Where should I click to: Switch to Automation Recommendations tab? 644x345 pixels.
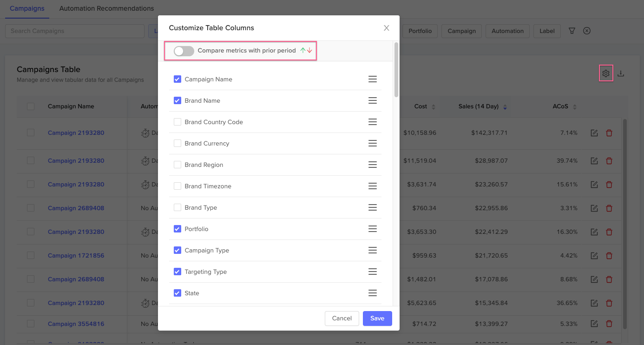click(x=106, y=8)
